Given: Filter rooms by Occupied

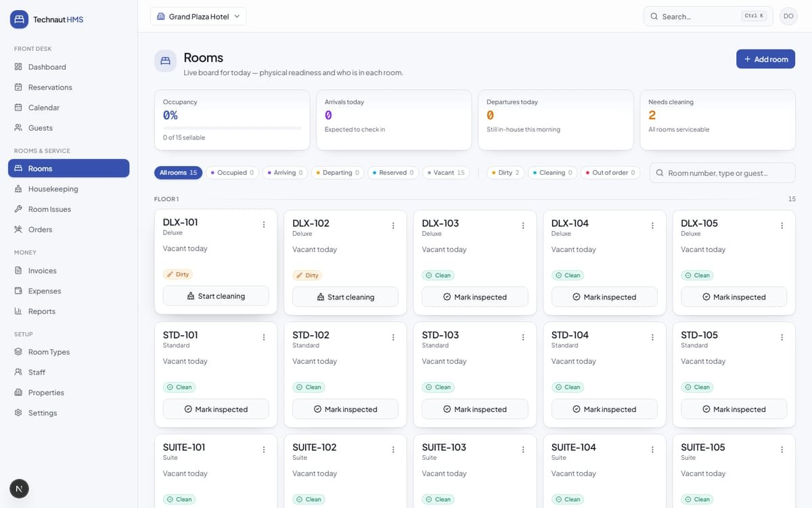Looking at the screenshot, I should pyautogui.click(x=232, y=173).
